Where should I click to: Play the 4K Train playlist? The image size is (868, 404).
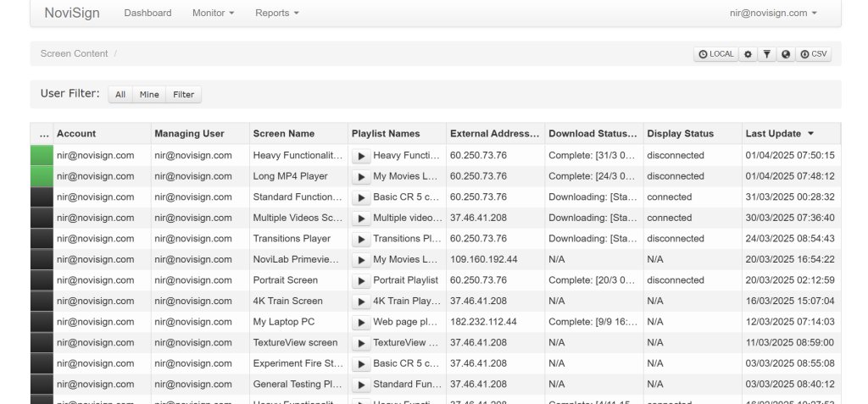(x=361, y=302)
